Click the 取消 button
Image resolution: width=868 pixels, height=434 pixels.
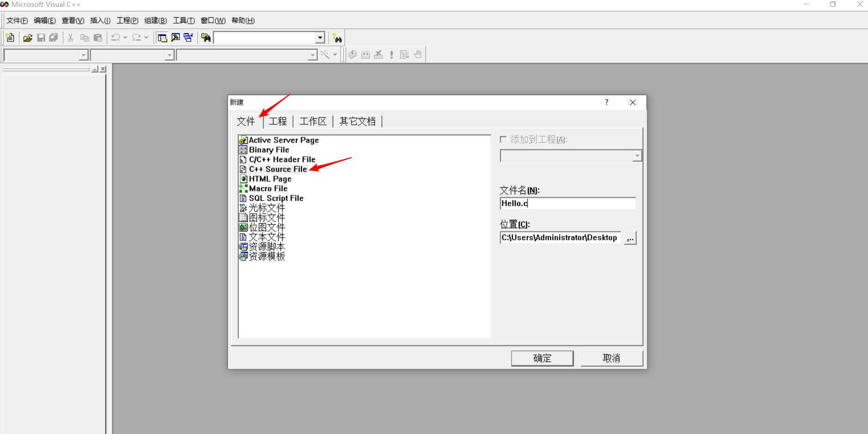611,358
